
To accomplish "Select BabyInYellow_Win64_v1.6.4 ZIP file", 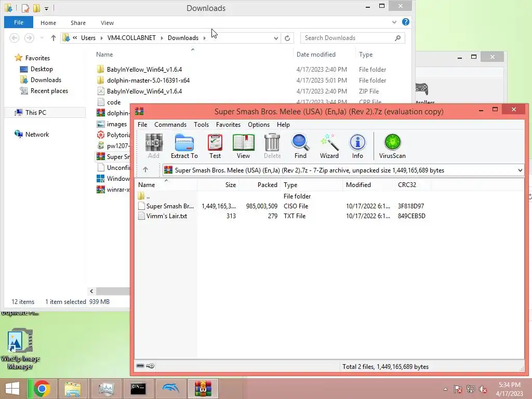I will (144, 91).
